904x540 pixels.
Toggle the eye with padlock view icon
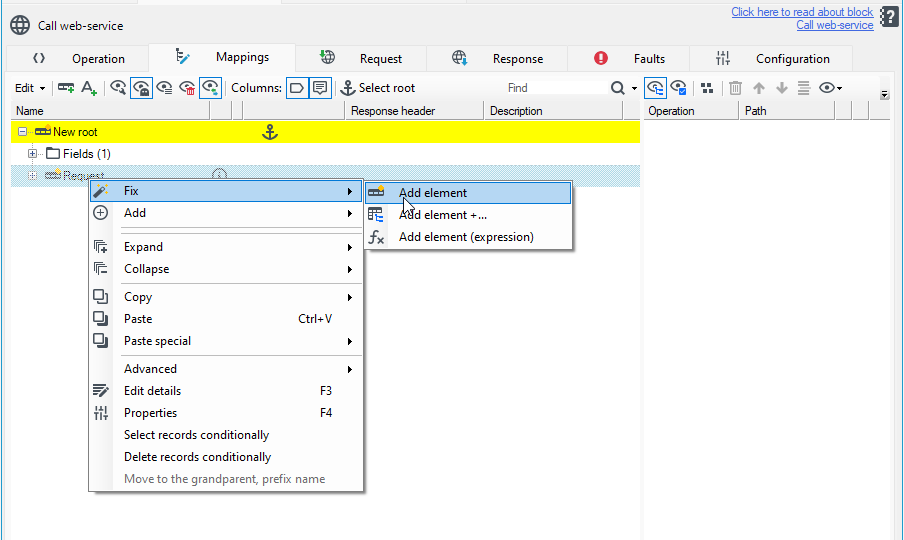141,88
